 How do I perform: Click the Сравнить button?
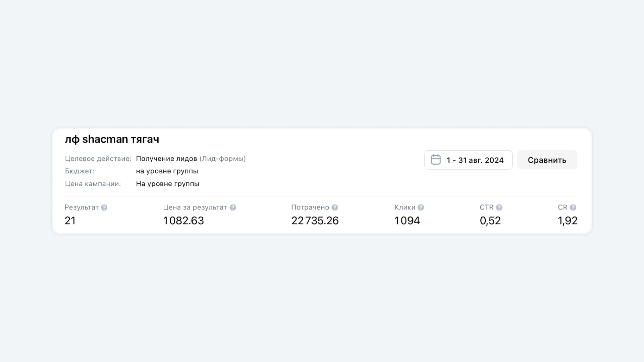[x=547, y=160]
